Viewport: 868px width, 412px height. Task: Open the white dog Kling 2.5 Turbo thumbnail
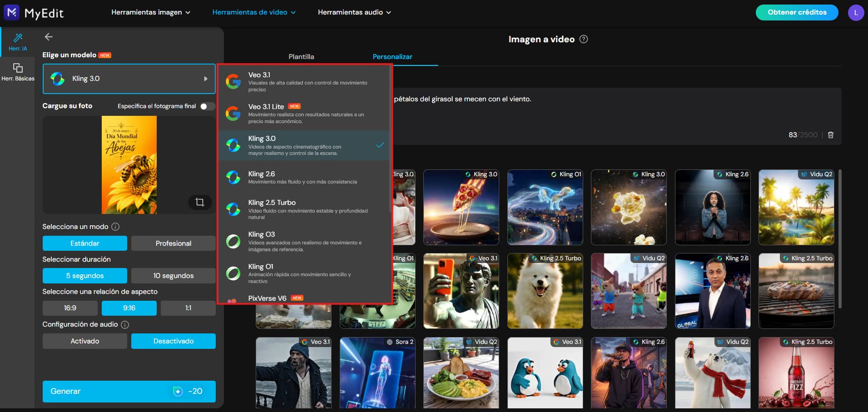pyautogui.click(x=545, y=291)
